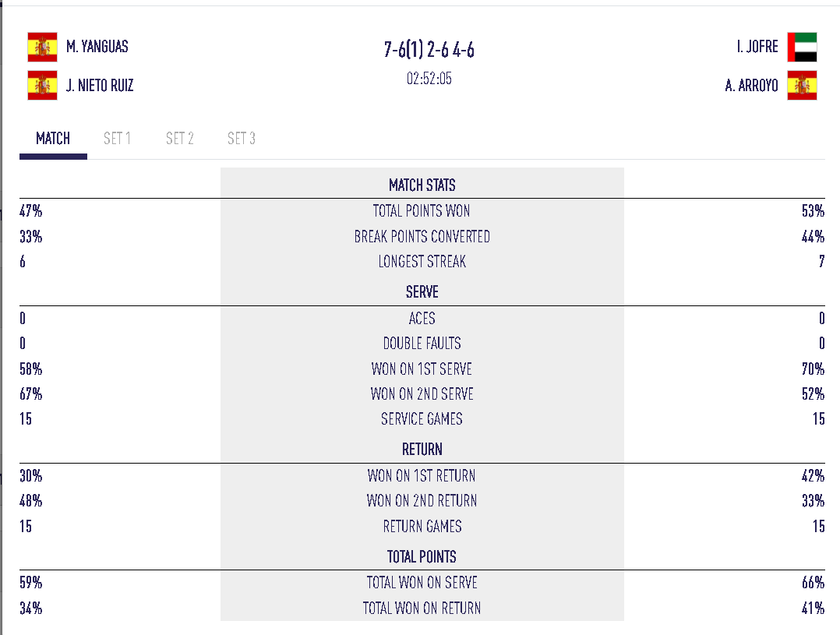Image resolution: width=840 pixels, height=635 pixels.
Task: Click the Spain flag beside A. Arroyo
Action: (802, 85)
